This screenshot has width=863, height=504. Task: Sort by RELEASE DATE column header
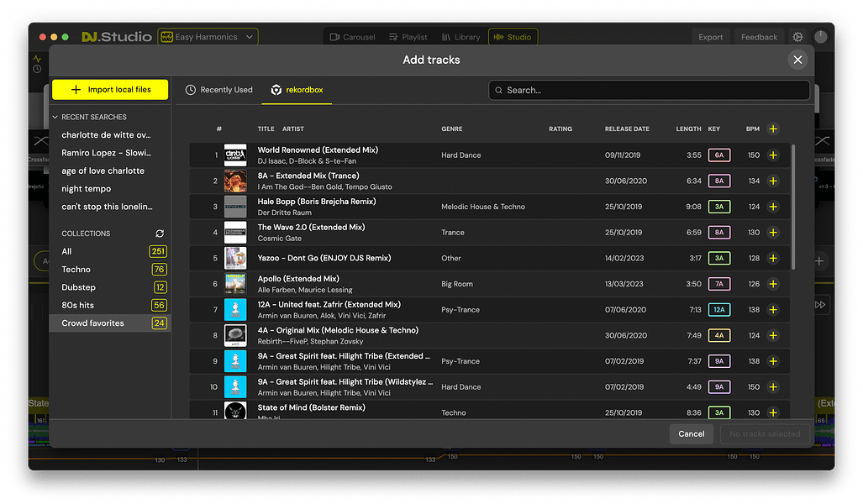click(x=627, y=129)
